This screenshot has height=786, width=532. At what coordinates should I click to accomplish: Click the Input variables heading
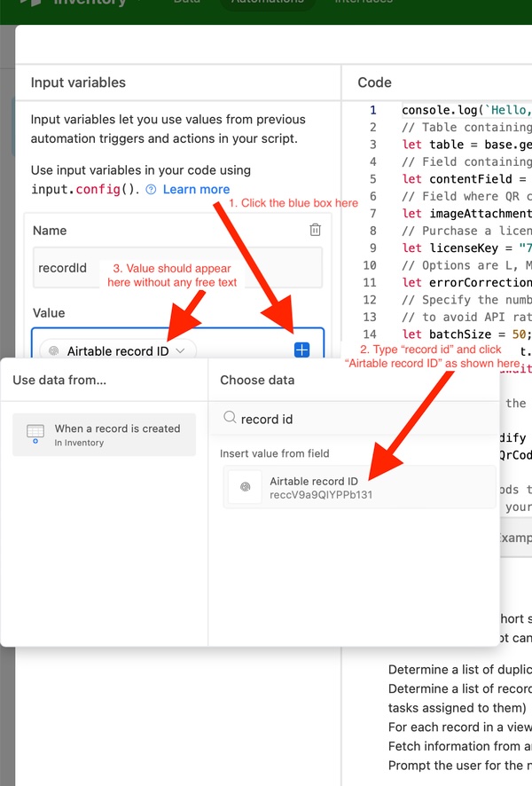pyautogui.click(x=78, y=83)
